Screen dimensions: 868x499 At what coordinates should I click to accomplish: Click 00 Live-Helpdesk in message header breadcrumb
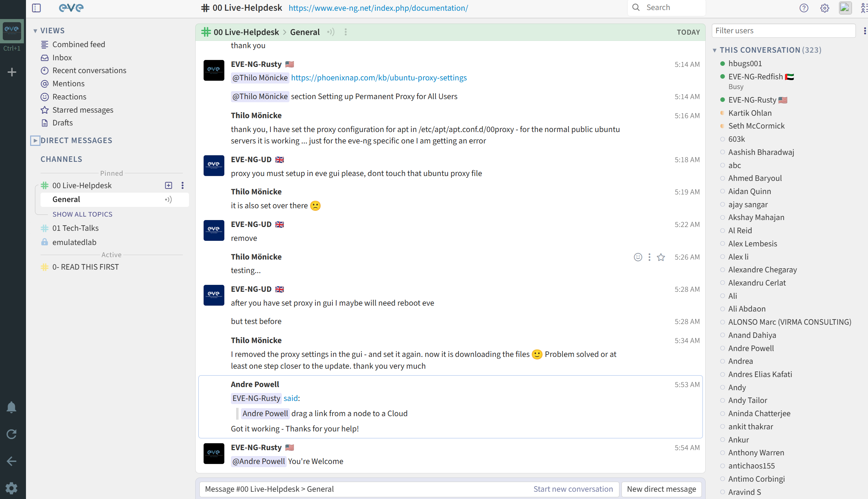click(x=246, y=32)
